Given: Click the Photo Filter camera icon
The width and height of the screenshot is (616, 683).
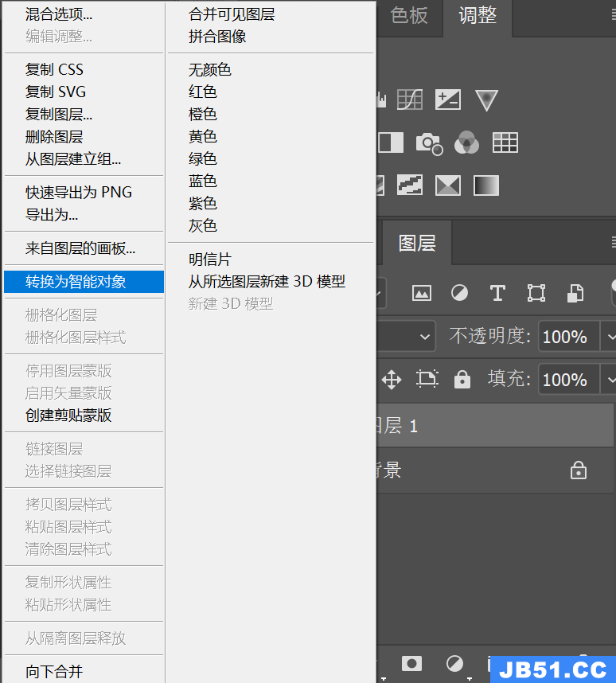Looking at the screenshot, I should point(429,143).
